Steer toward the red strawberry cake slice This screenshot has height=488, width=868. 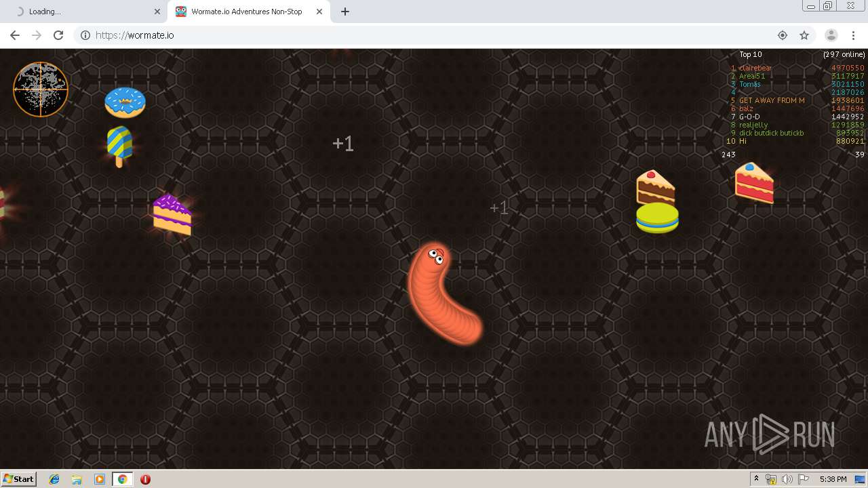(x=754, y=182)
